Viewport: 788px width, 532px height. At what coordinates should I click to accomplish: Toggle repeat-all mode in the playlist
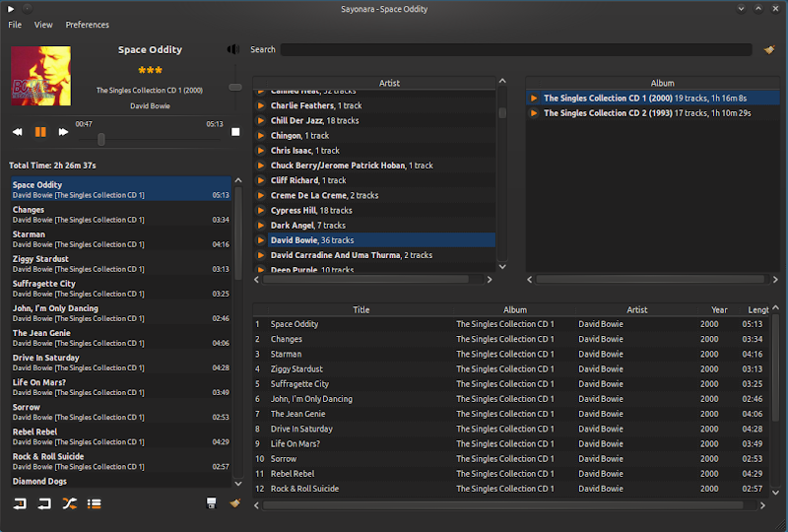tap(44, 503)
